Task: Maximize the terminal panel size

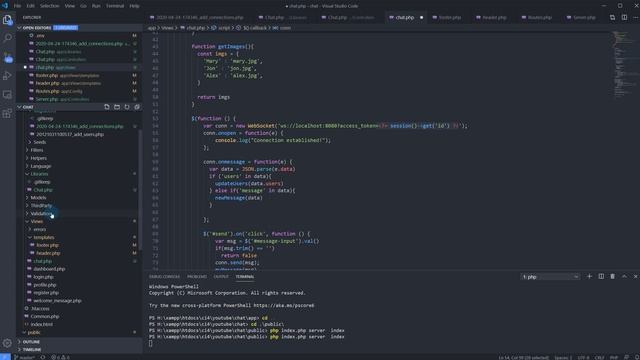Action: [624, 276]
